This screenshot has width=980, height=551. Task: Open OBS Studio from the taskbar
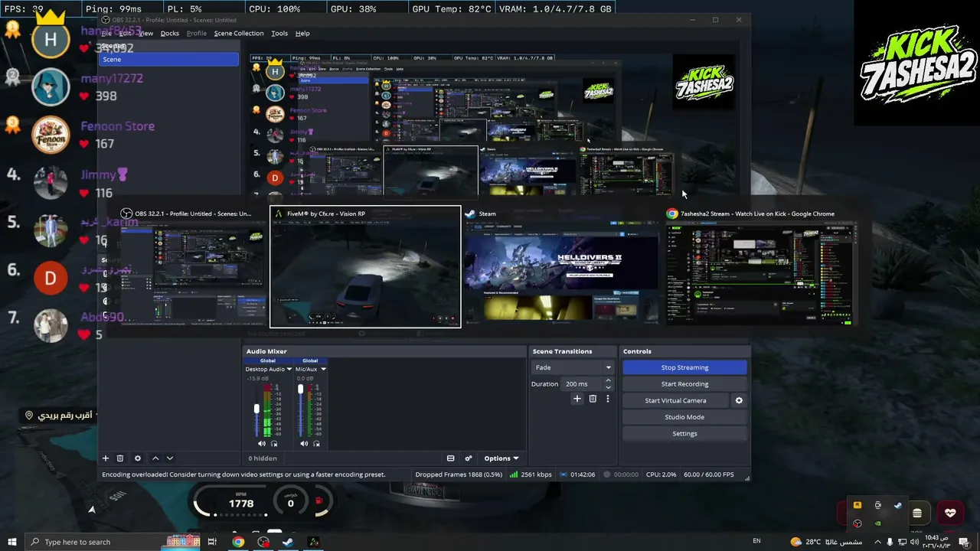click(x=263, y=542)
